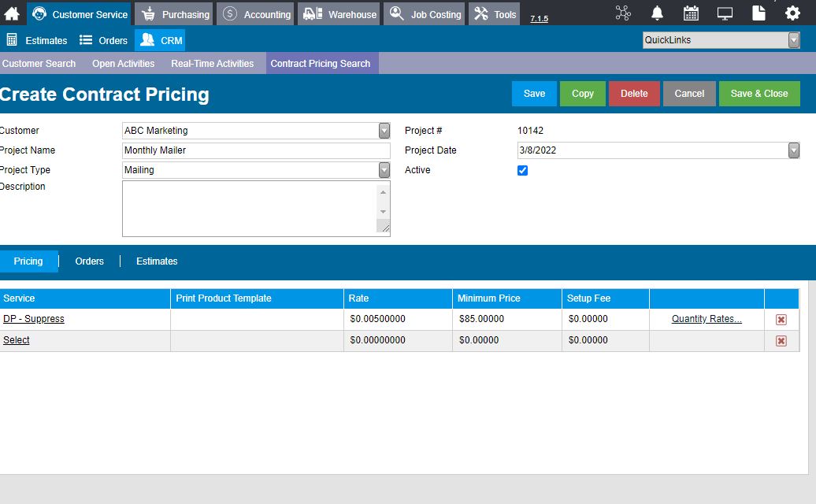The image size is (816, 504).
Task: Open the Accounting module
Action: [255, 14]
